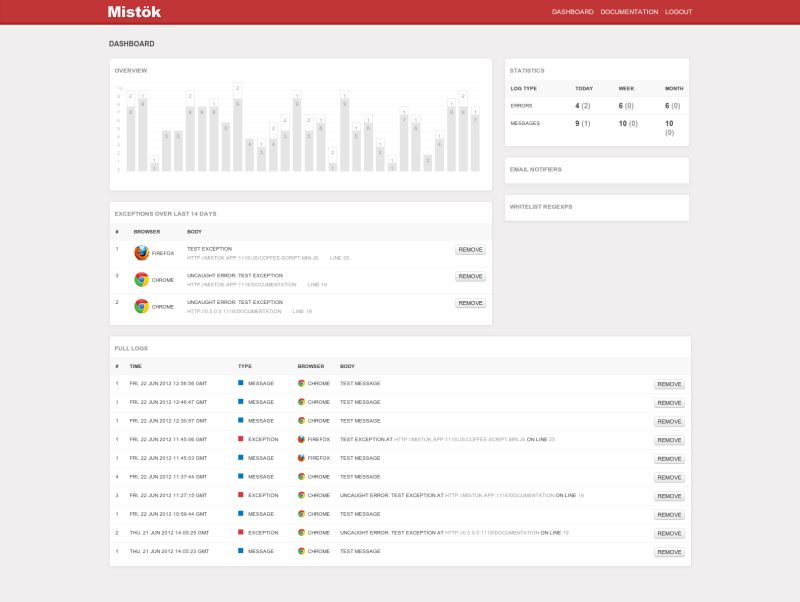Viewport: 800px width, 602px height.
Task: Click the Logout link
Action: click(677, 12)
